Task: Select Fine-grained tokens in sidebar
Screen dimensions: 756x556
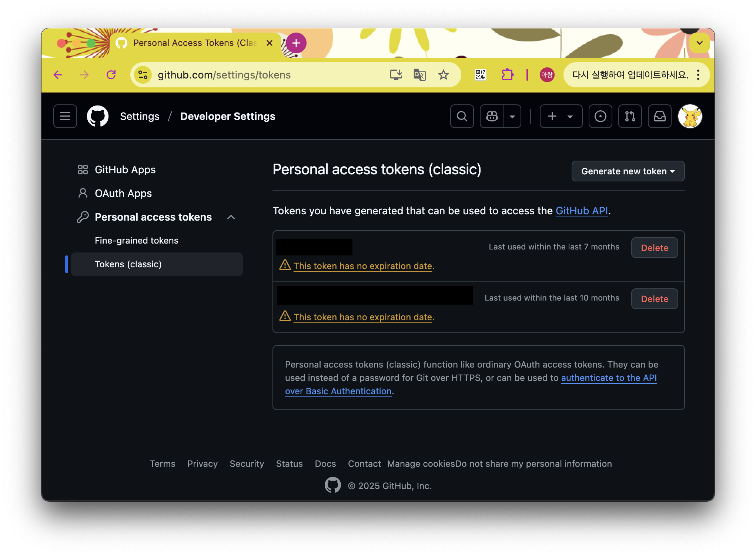Action: pos(137,241)
